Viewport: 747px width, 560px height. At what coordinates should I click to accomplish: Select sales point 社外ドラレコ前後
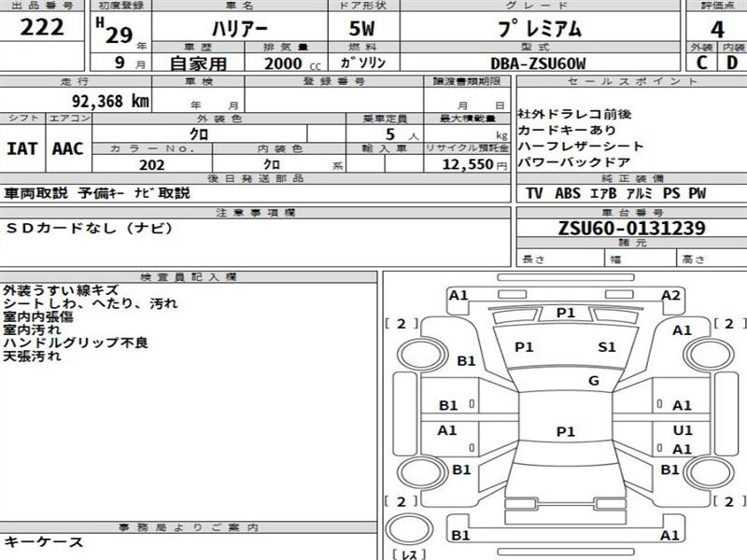[574, 114]
